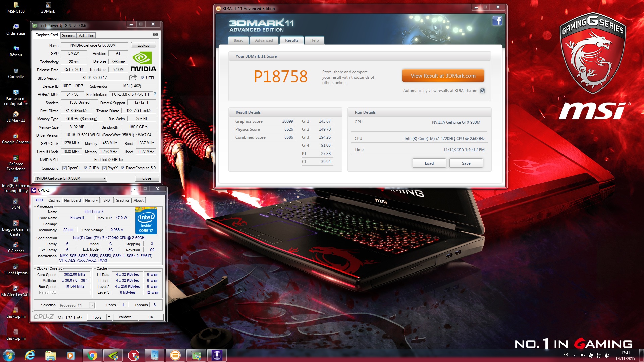Image resolution: width=644 pixels, height=362 pixels.
Task: Switch to the Caches tab in CPU-Z
Action: click(x=54, y=200)
